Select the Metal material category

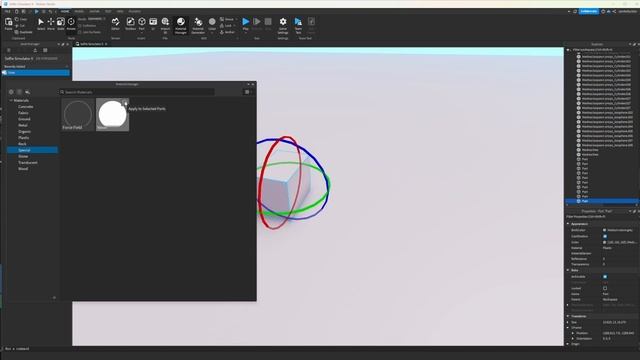coord(23,125)
